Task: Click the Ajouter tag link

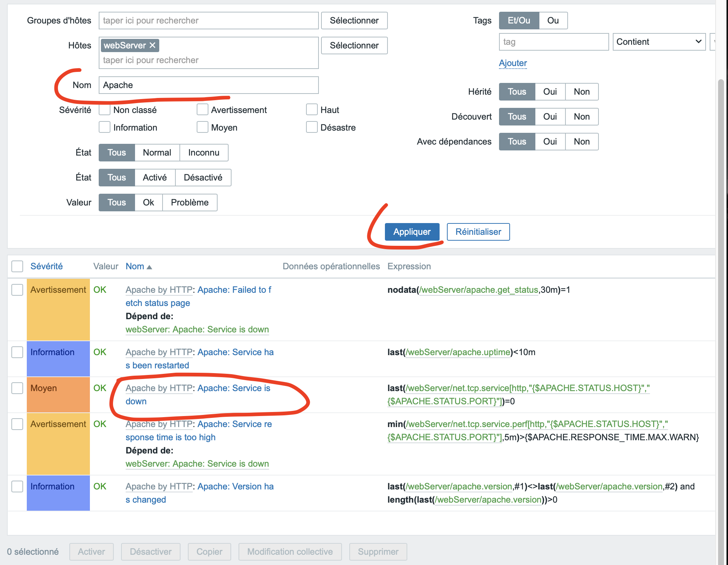Action: [x=513, y=63]
